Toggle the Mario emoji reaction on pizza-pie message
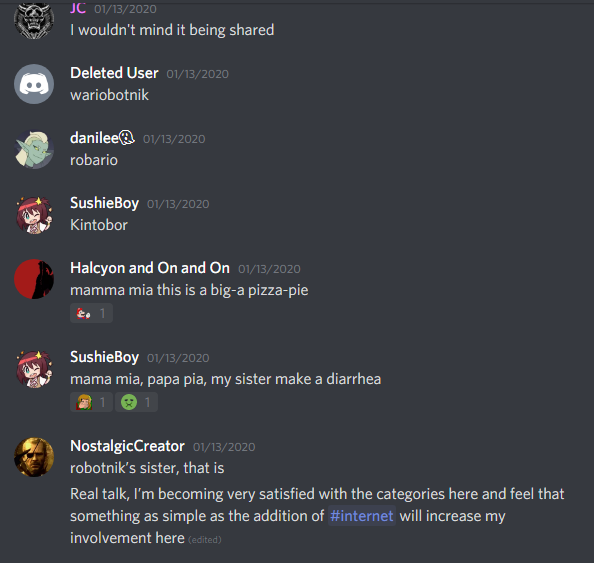This screenshot has width=594, height=563. [91, 313]
